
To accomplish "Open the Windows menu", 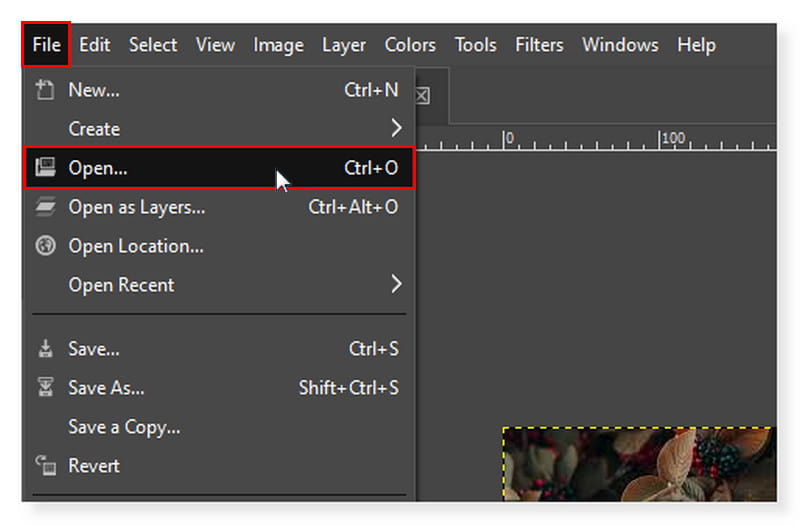I will [620, 45].
